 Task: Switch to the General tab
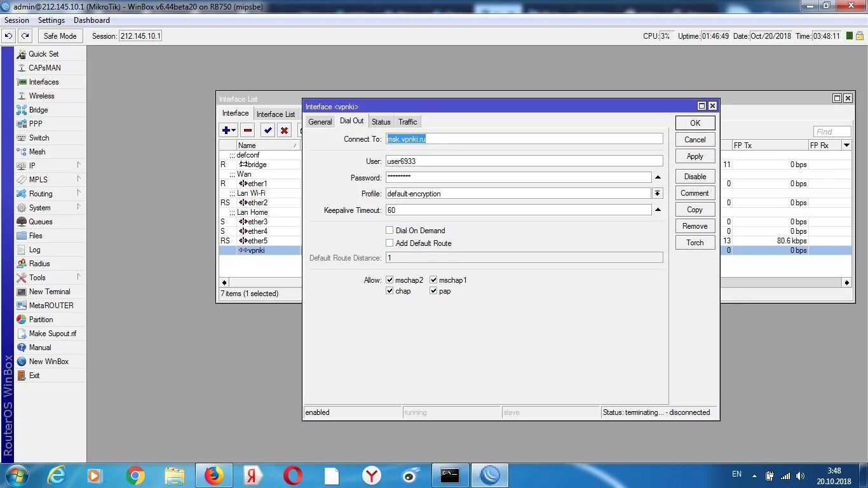tap(320, 122)
